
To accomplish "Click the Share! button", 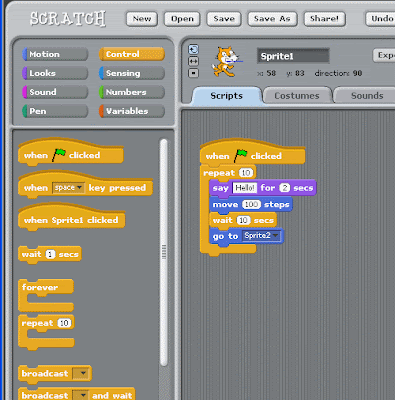I will coord(324,19).
